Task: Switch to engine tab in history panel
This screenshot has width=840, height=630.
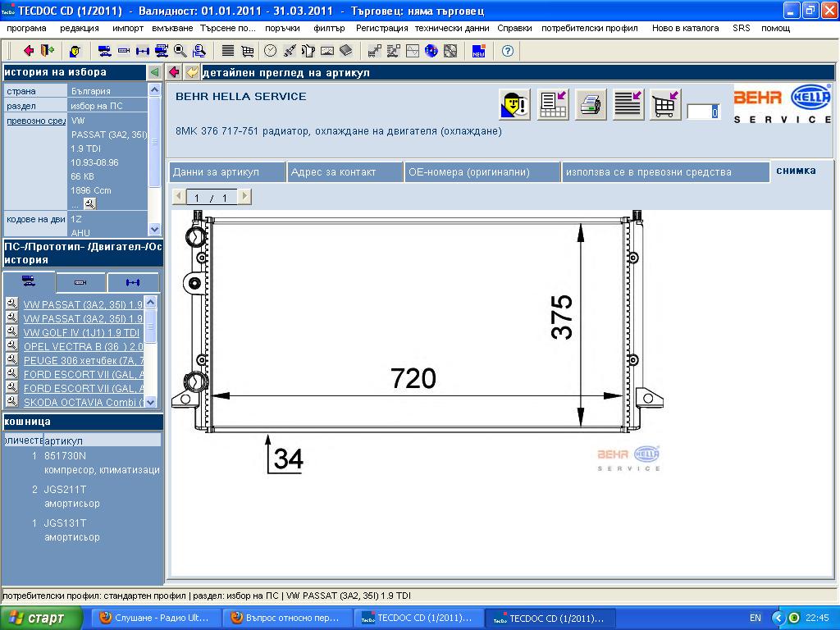Action: click(80, 282)
